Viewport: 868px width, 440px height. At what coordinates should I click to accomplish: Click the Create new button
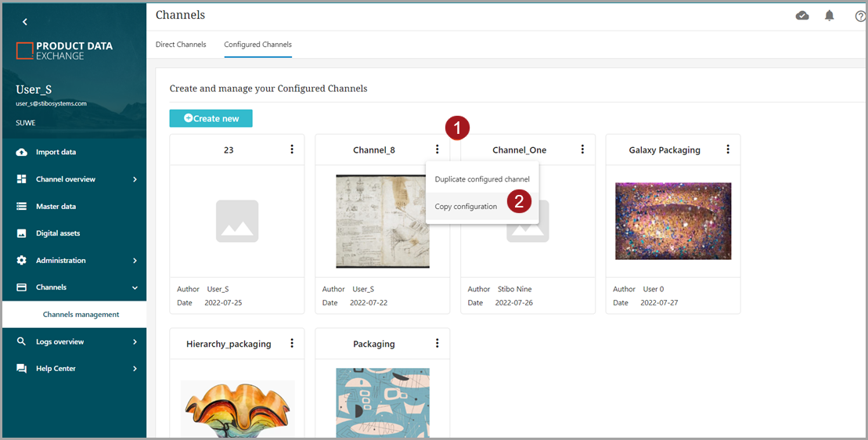click(x=211, y=118)
